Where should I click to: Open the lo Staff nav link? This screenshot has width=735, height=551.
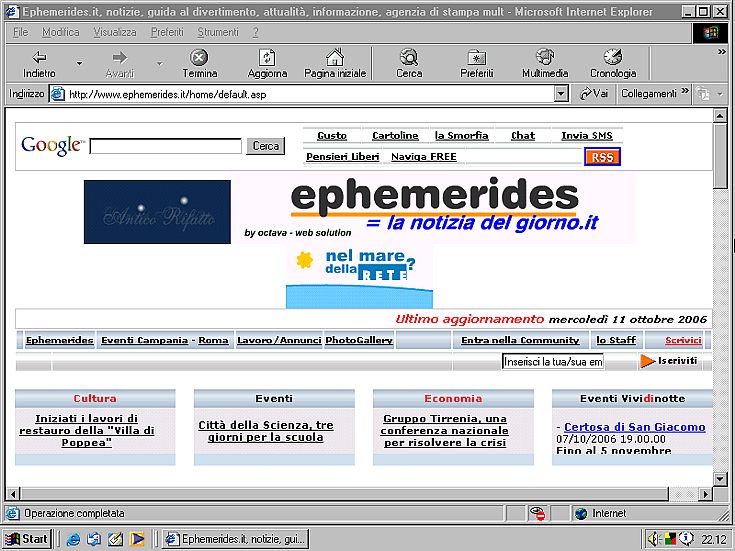tap(616, 340)
